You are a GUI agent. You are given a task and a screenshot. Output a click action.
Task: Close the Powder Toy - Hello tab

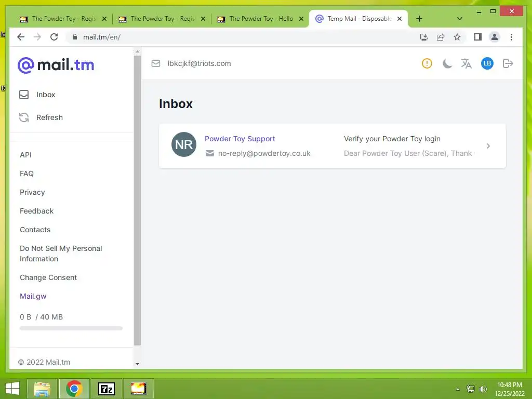(x=301, y=19)
